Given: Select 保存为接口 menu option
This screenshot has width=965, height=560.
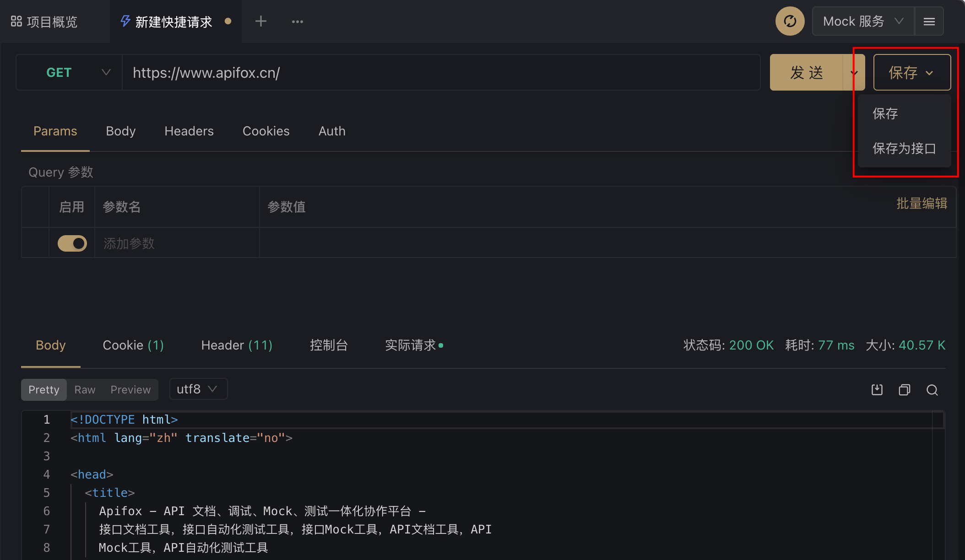Looking at the screenshot, I should click(x=904, y=149).
